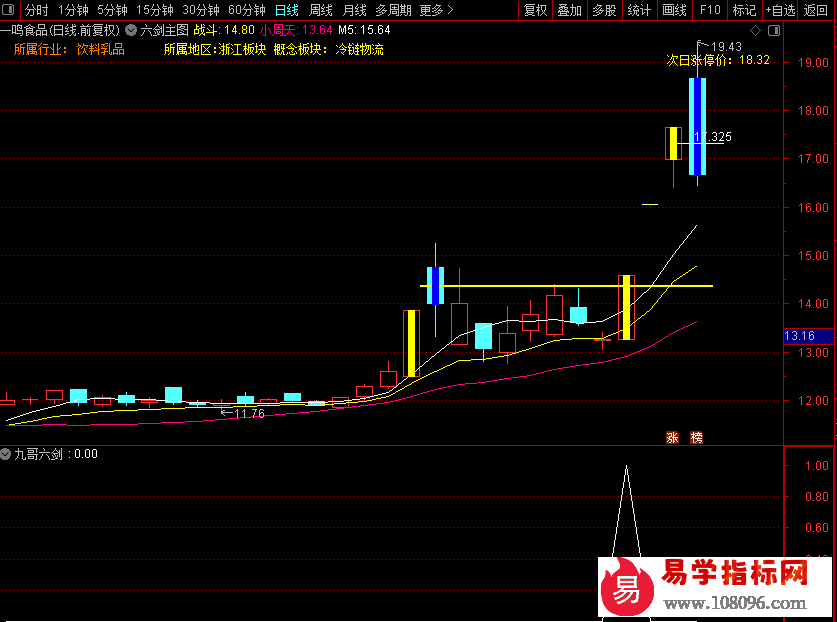Add the stock via +自选

781,10
